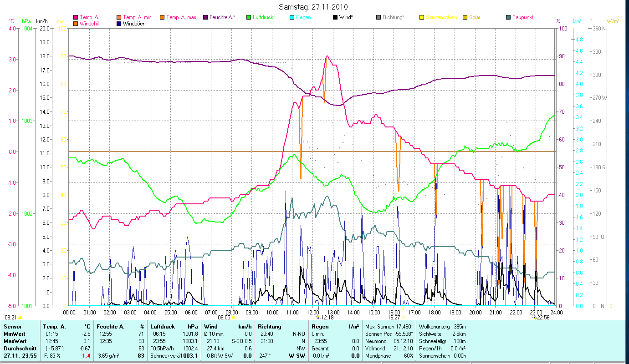Screen dimensions: 629x364
Task: Click the 'Feuchte A.' table column header
Action: coord(111,327)
